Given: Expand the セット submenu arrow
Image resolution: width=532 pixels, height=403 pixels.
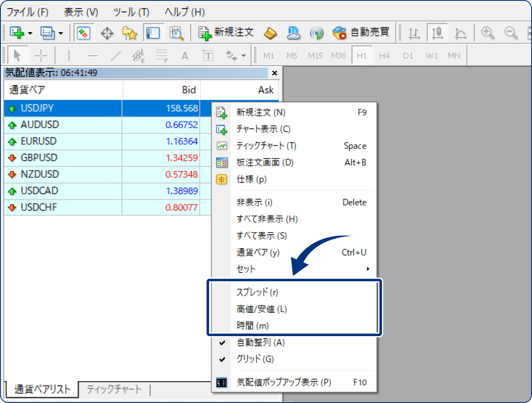Looking at the screenshot, I should point(368,269).
